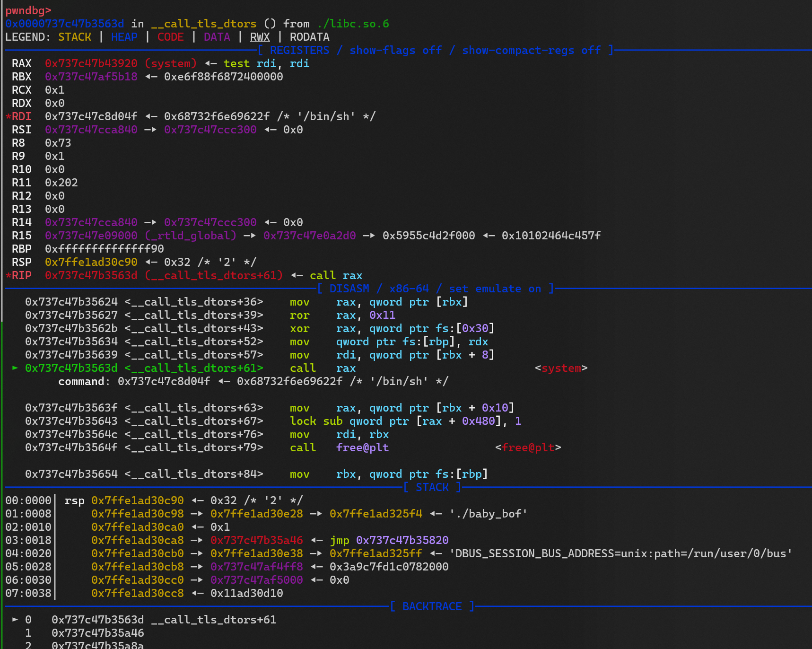Click the *RDI register label
The image size is (812, 649).
tap(18, 116)
